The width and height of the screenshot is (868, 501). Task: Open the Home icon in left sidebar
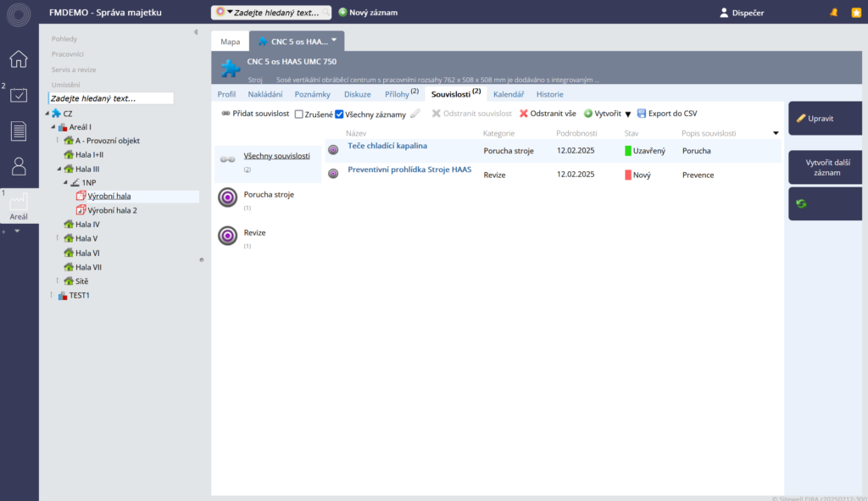(19, 58)
